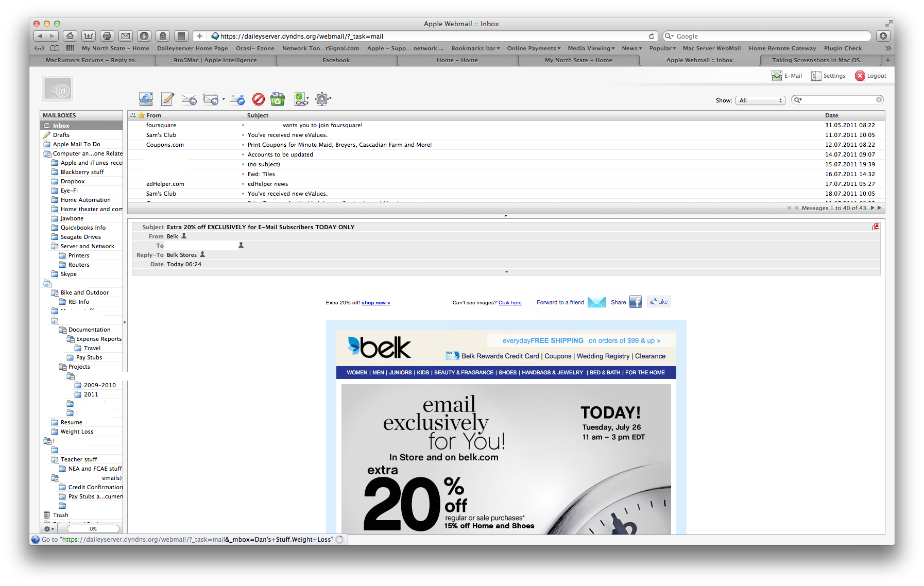Click the Safari mail-page envelope button
The image size is (924, 586).
click(x=126, y=36)
